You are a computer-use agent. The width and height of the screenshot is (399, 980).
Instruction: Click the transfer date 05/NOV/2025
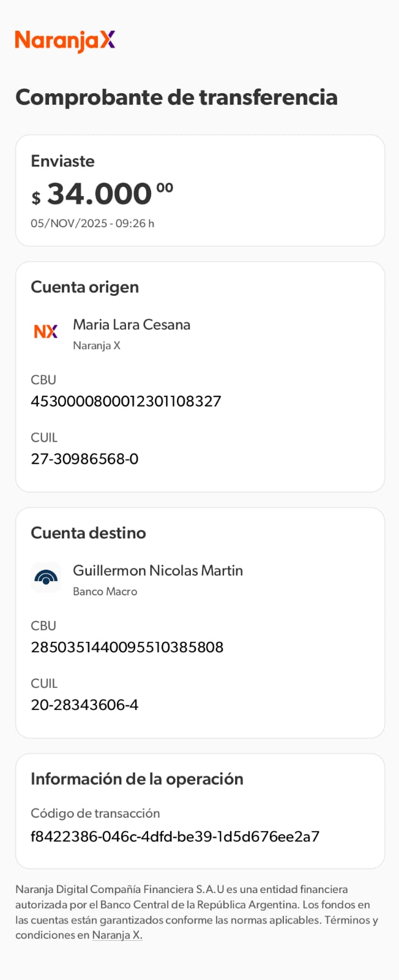coord(92,224)
